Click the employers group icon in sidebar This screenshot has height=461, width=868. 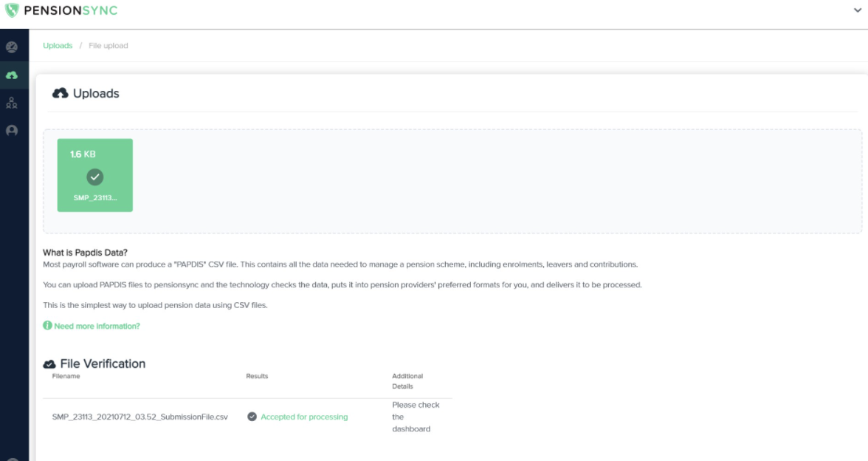(x=13, y=103)
